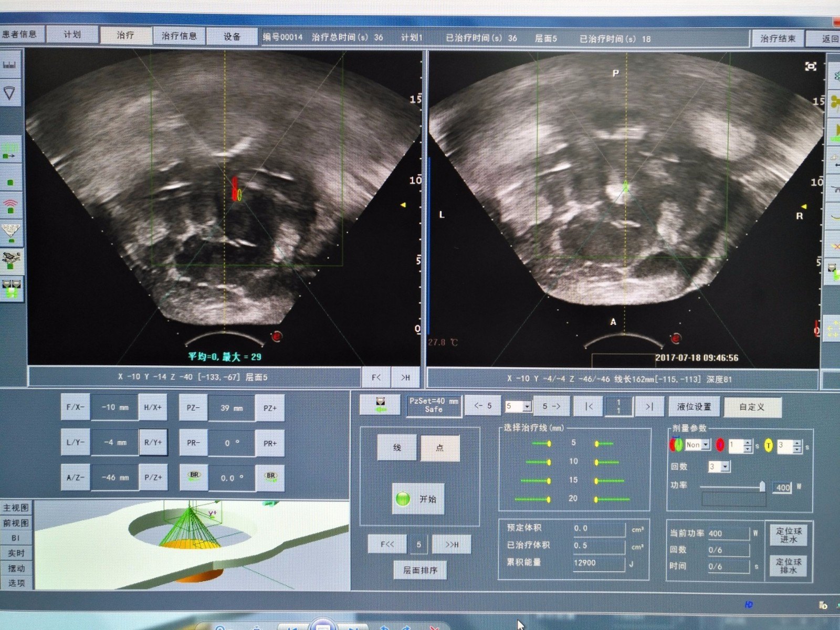Decrease the emission time spinner value
The image size is (840, 630).
pyautogui.click(x=748, y=449)
